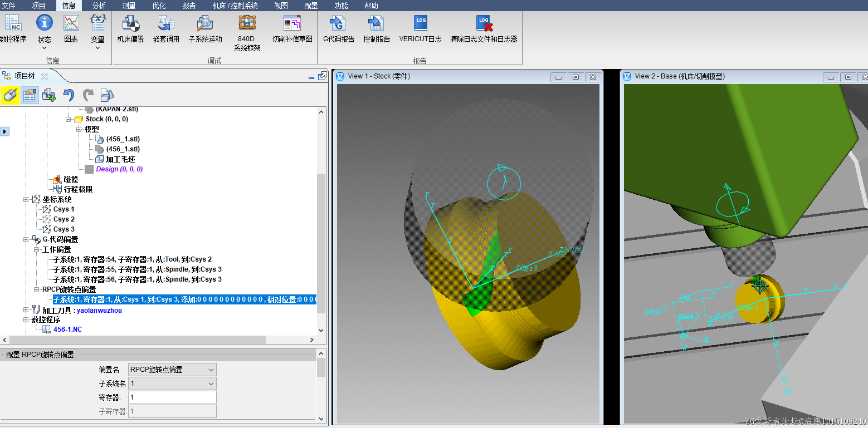Open the 840D 系统框架 tool
This screenshot has height=428, width=868.
[247, 33]
